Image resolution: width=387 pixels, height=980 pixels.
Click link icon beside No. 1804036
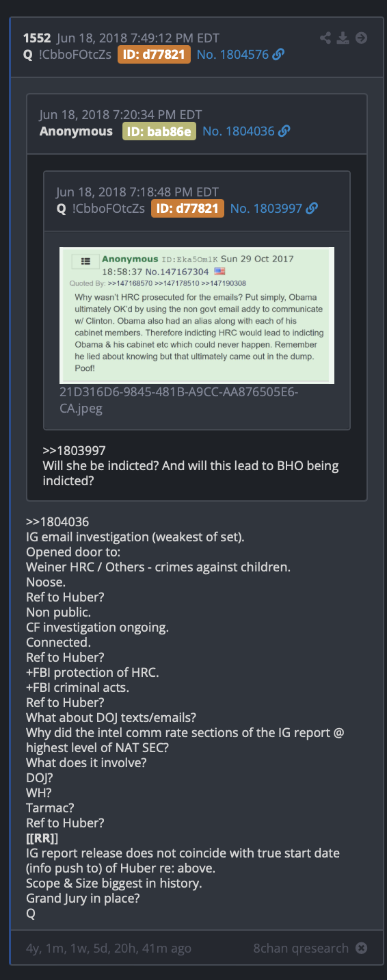(x=284, y=131)
